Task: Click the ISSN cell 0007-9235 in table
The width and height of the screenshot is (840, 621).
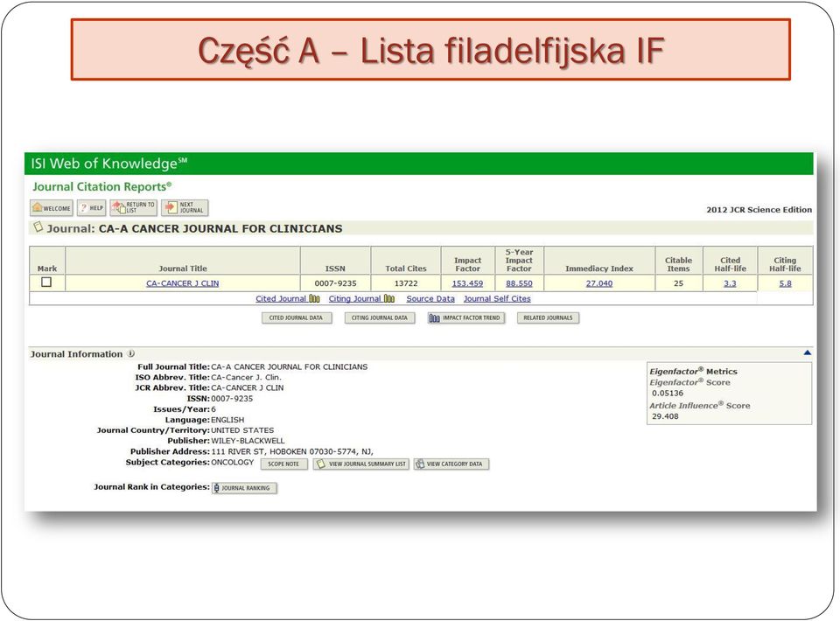Action: point(335,283)
